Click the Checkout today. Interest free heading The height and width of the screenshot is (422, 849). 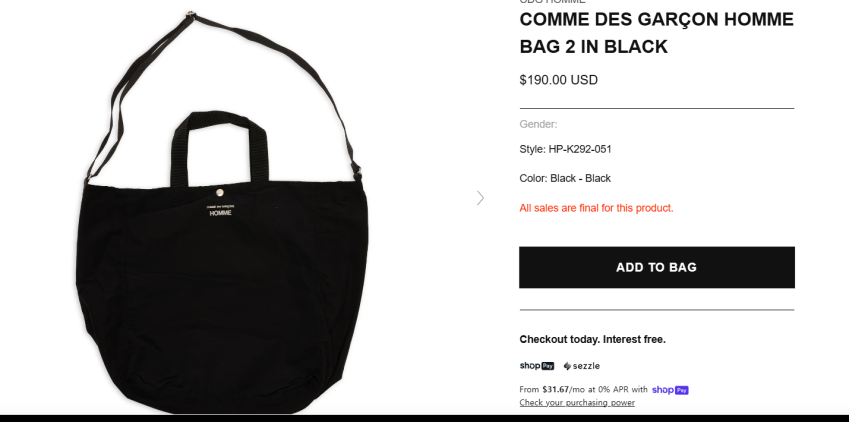point(592,340)
